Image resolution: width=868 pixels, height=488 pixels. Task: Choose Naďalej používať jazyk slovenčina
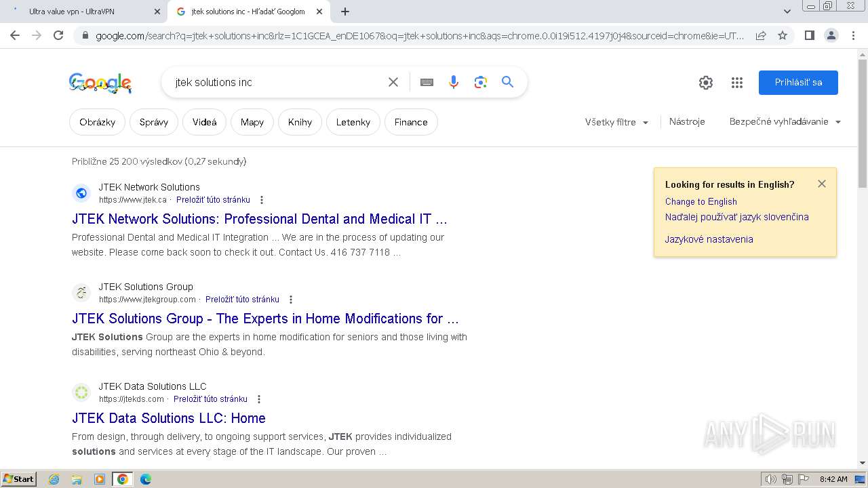(736, 217)
